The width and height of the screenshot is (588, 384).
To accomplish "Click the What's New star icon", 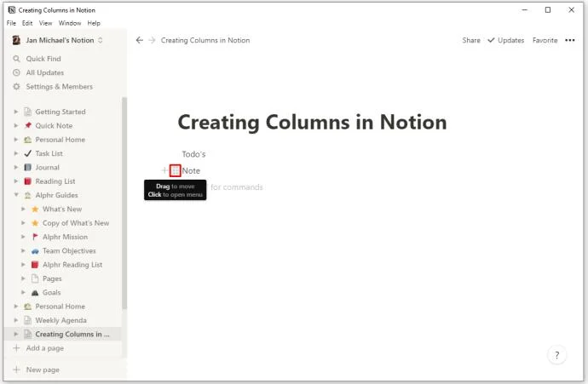I will coord(35,209).
